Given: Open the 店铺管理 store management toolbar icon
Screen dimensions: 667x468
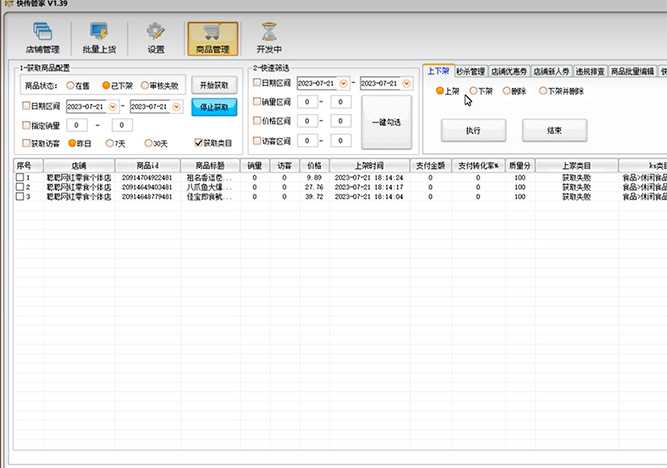Looking at the screenshot, I should (x=43, y=38).
